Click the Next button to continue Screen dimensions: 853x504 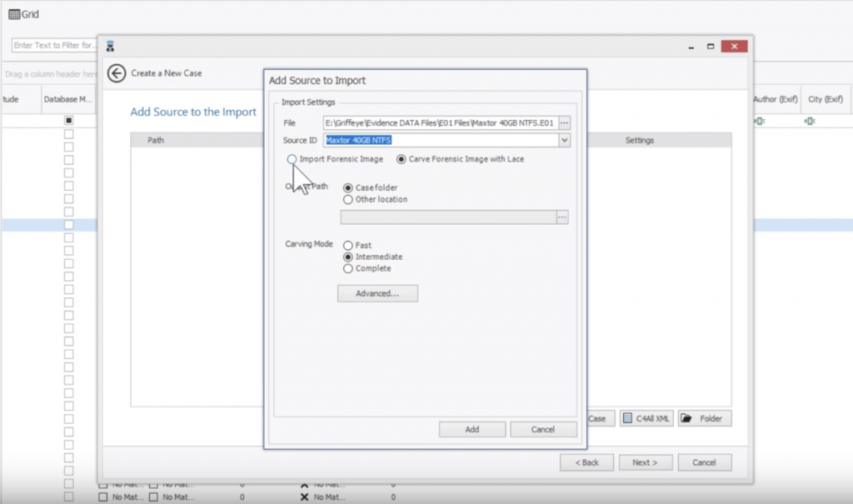(x=646, y=462)
